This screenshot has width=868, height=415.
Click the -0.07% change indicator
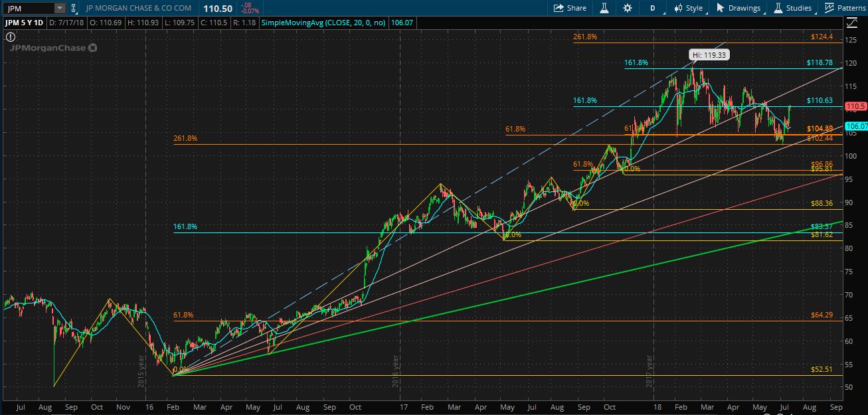[250, 11]
